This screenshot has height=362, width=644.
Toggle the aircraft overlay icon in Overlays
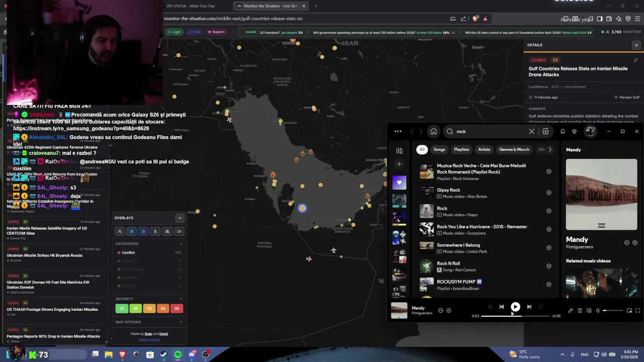(131, 231)
